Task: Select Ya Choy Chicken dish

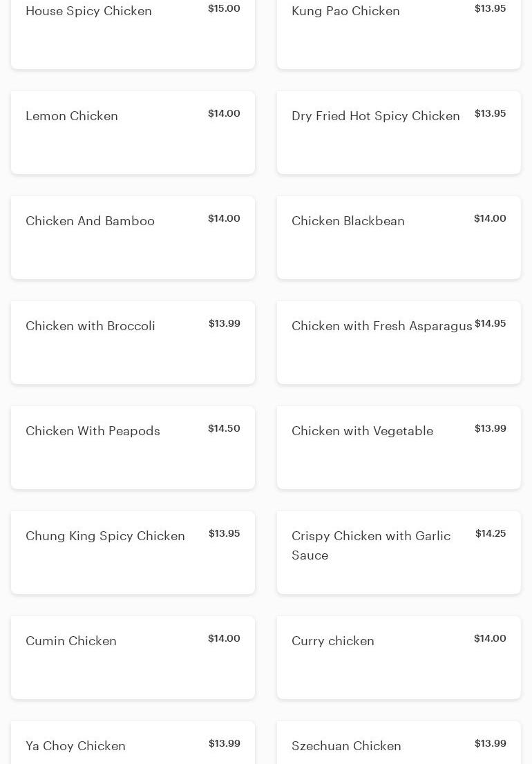Action: 133,745
